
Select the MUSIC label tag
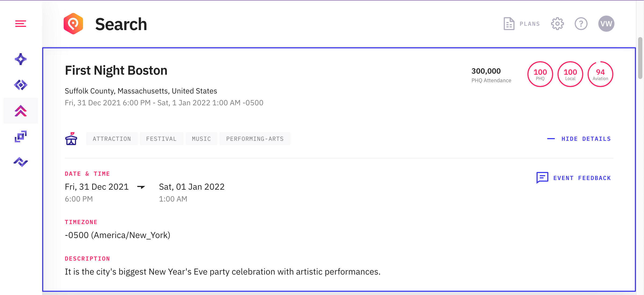pos(201,139)
